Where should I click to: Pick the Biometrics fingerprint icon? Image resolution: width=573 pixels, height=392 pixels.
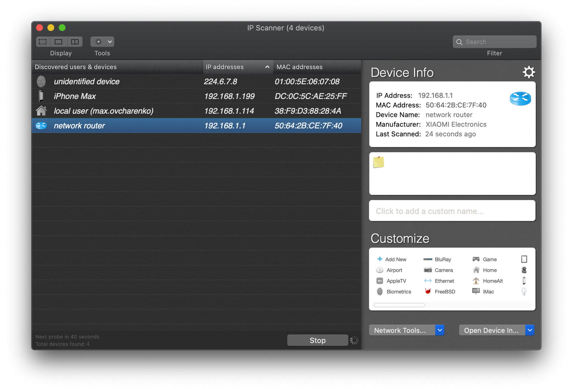(380, 291)
